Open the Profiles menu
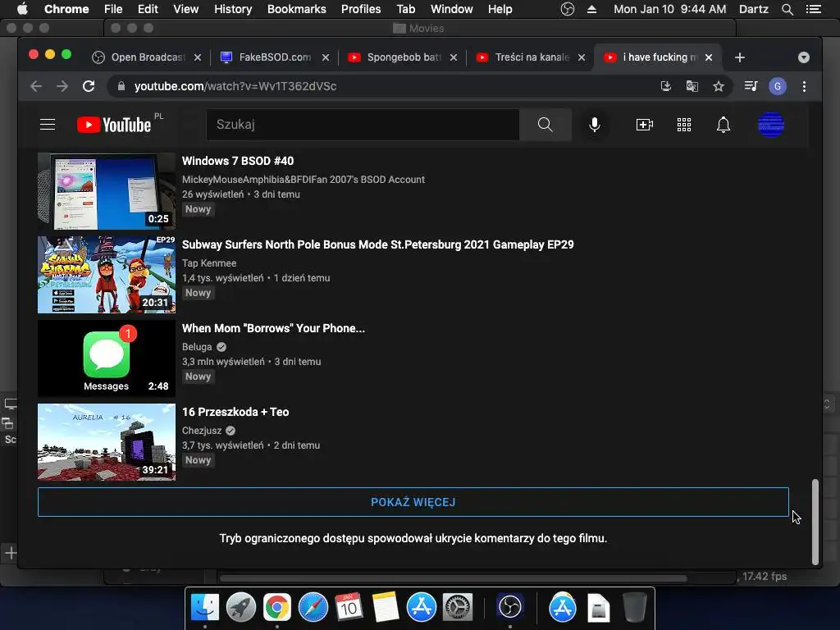Viewport: 840px width, 630px height. pos(361,9)
